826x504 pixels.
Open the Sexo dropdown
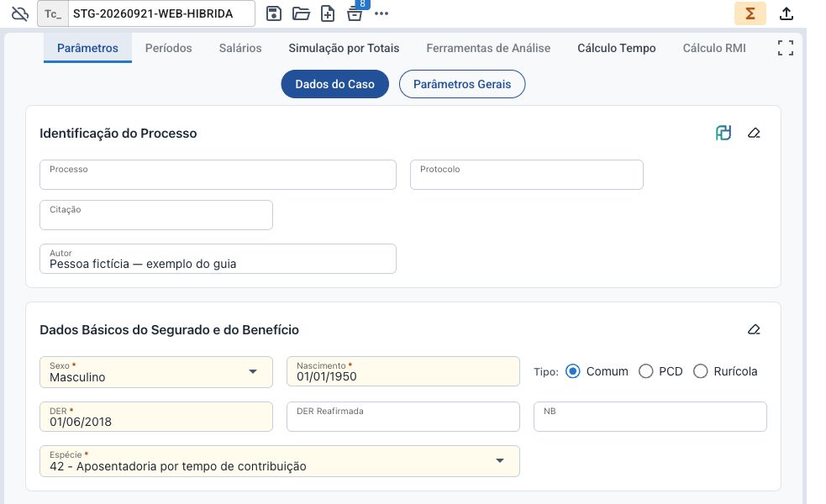[x=156, y=372]
